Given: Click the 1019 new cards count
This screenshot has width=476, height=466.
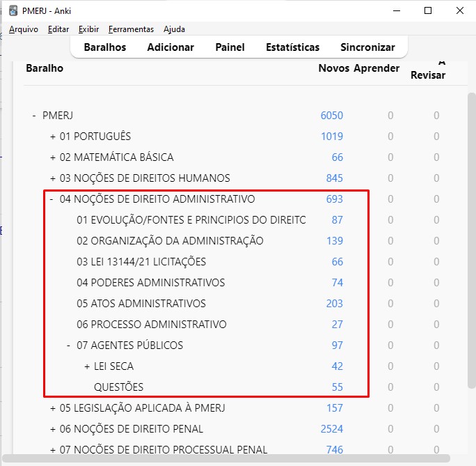Looking at the screenshot, I should point(332,137).
